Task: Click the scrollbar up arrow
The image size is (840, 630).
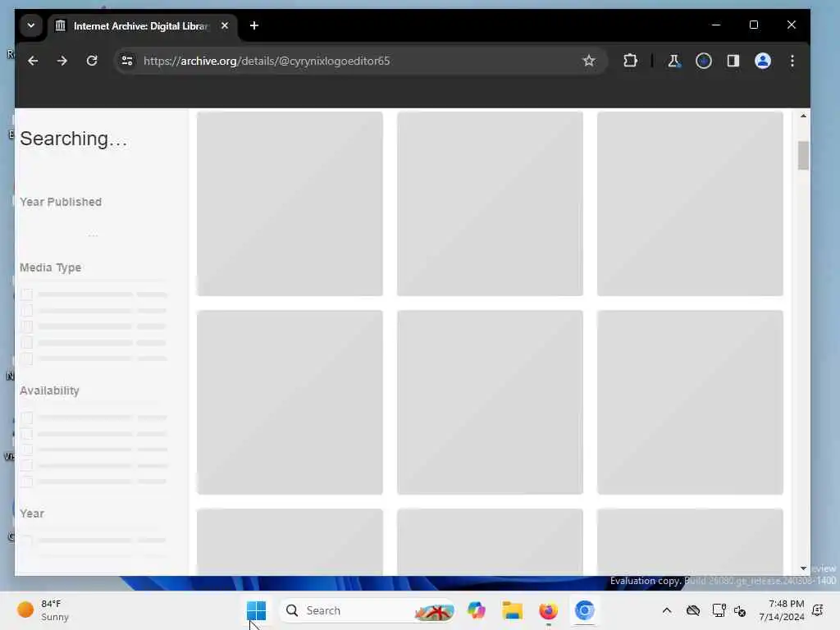Action: 803,116
